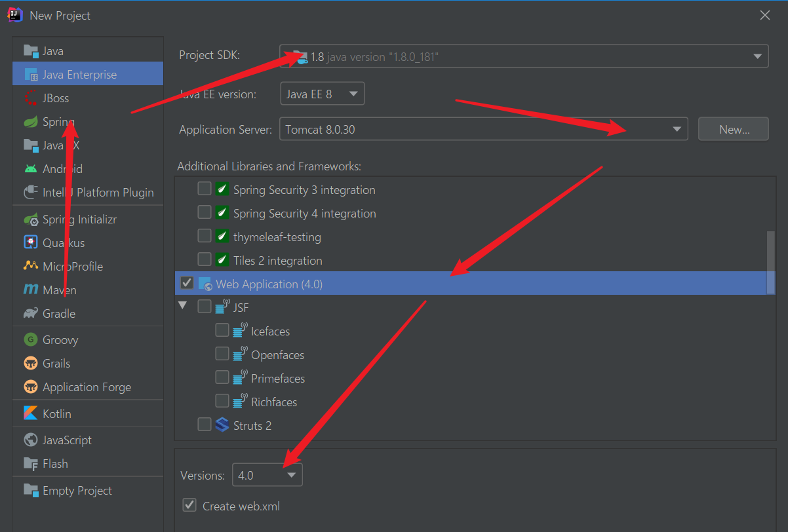This screenshot has width=788, height=532.
Task: Click the 'Openfaces' label
Action: point(278,354)
